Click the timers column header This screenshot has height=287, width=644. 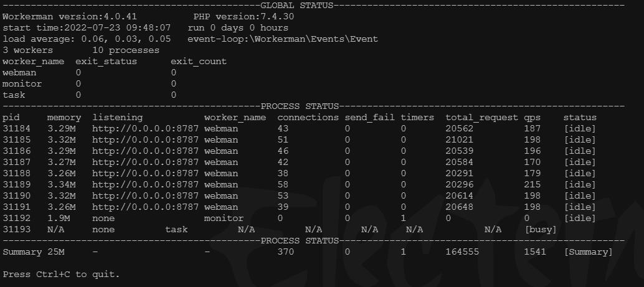click(417, 118)
